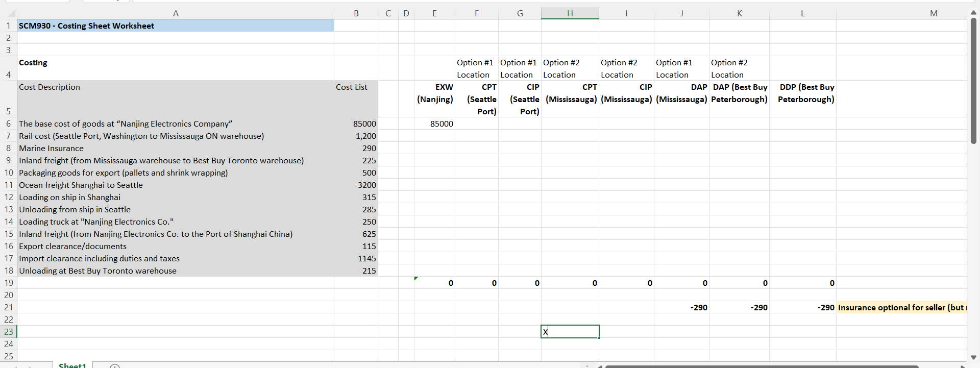
Task: Click the -290 value in column K
Action: pos(759,307)
